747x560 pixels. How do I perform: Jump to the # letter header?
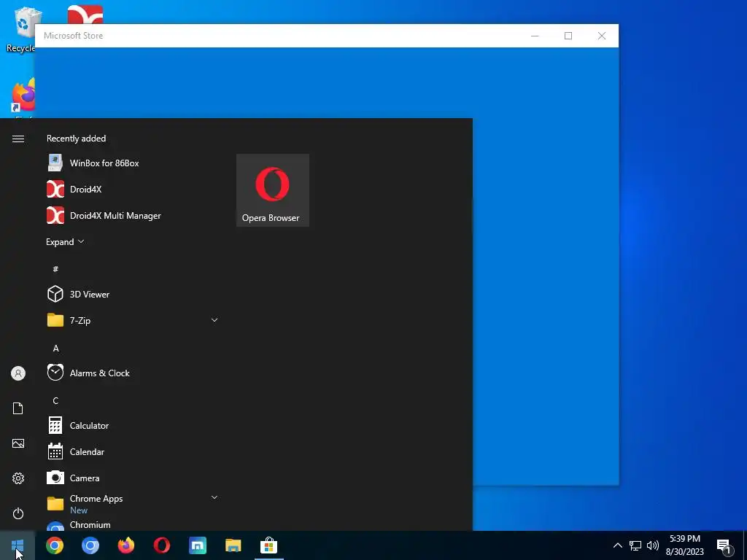pos(55,269)
